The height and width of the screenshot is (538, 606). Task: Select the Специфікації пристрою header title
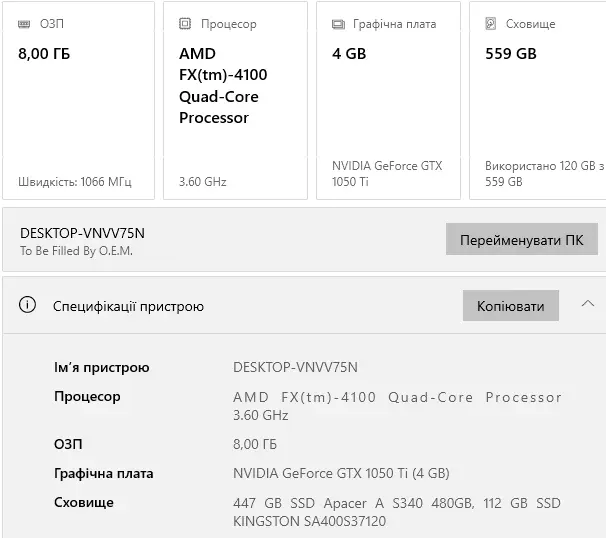point(128,307)
